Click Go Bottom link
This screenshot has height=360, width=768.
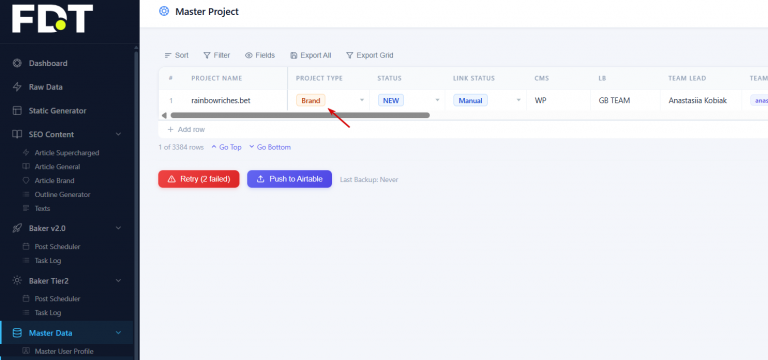coord(270,147)
